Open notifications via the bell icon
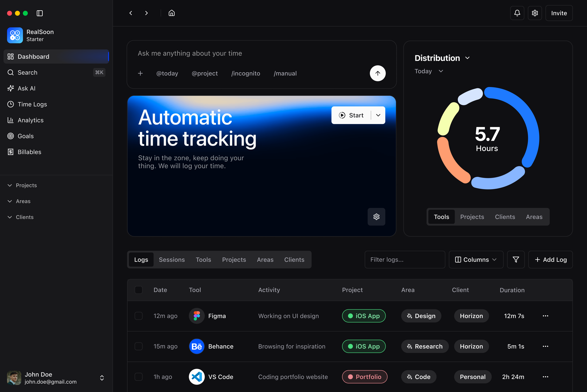Viewport: 587px width, 392px height. (x=517, y=13)
